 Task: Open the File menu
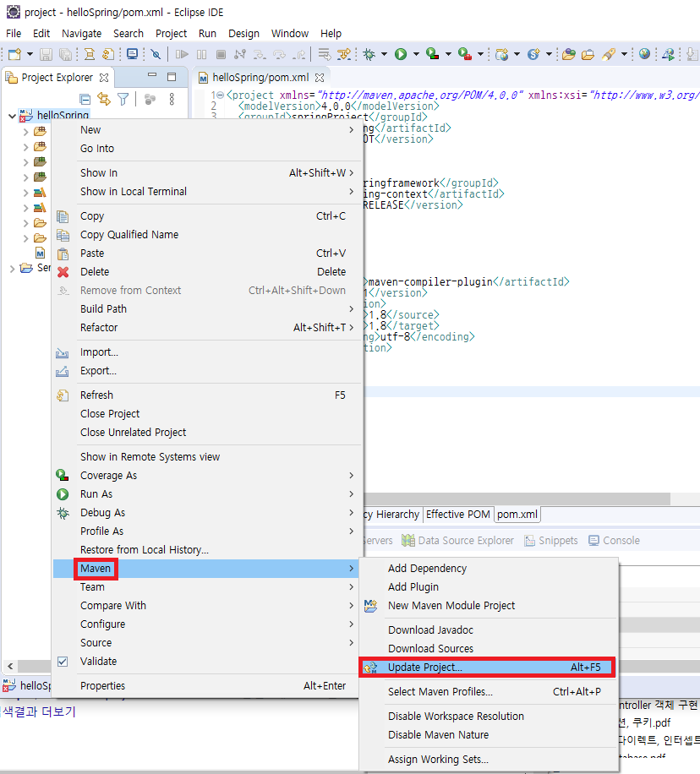coord(14,34)
